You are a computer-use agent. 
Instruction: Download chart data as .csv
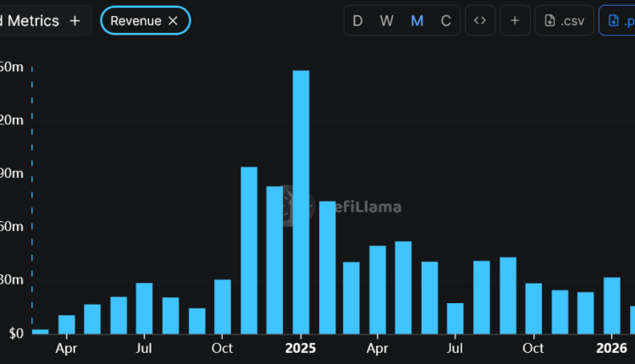pos(564,20)
